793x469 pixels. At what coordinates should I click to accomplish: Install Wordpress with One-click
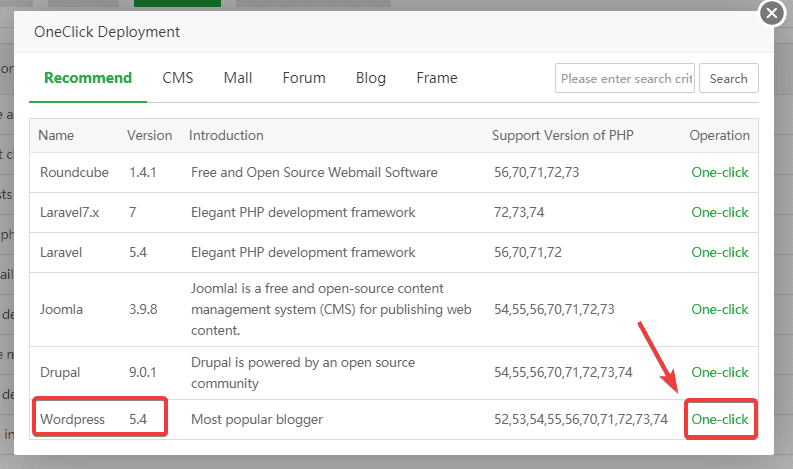[x=720, y=419]
